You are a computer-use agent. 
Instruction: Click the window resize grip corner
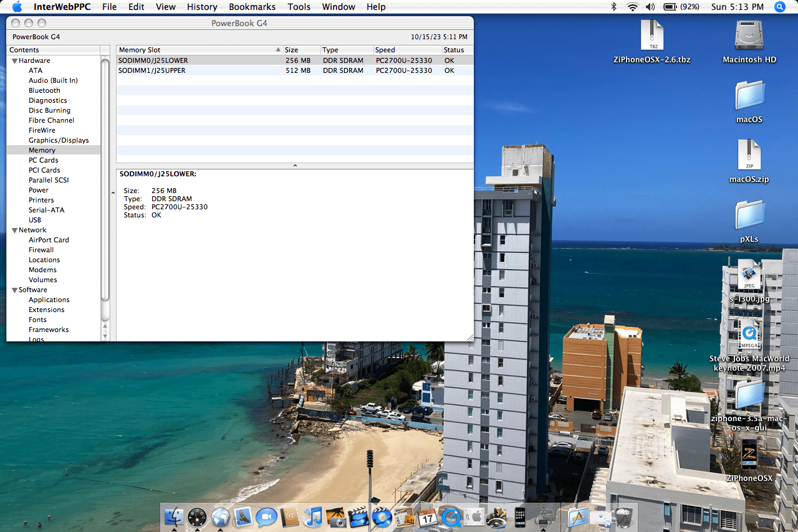(x=469, y=337)
